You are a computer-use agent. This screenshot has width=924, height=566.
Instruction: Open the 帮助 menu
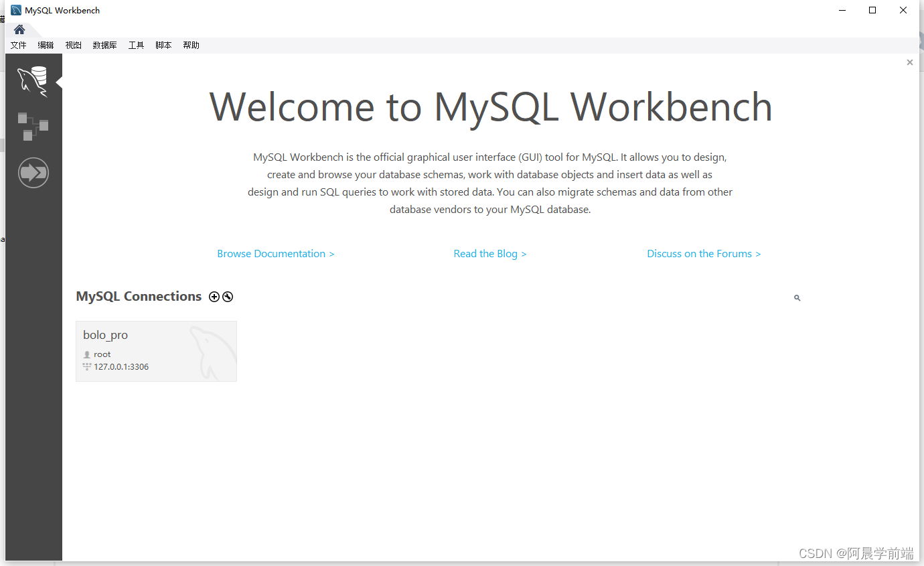[x=191, y=46]
